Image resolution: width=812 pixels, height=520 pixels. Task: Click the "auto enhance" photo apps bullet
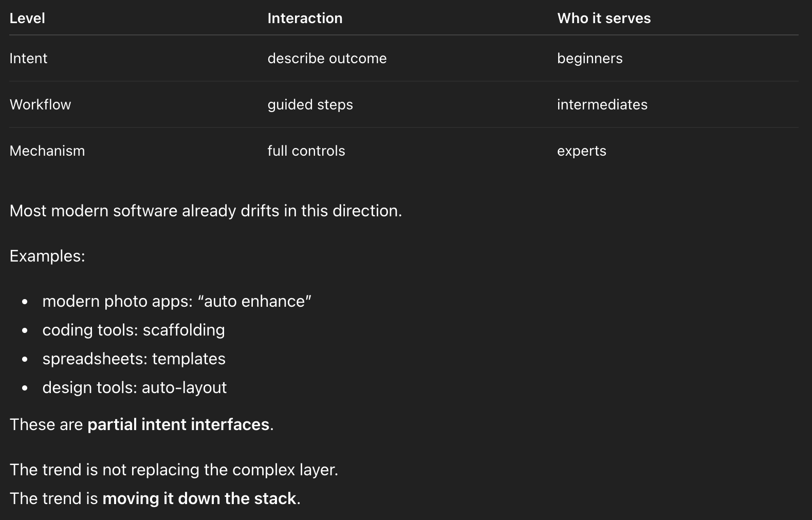point(177,302)
